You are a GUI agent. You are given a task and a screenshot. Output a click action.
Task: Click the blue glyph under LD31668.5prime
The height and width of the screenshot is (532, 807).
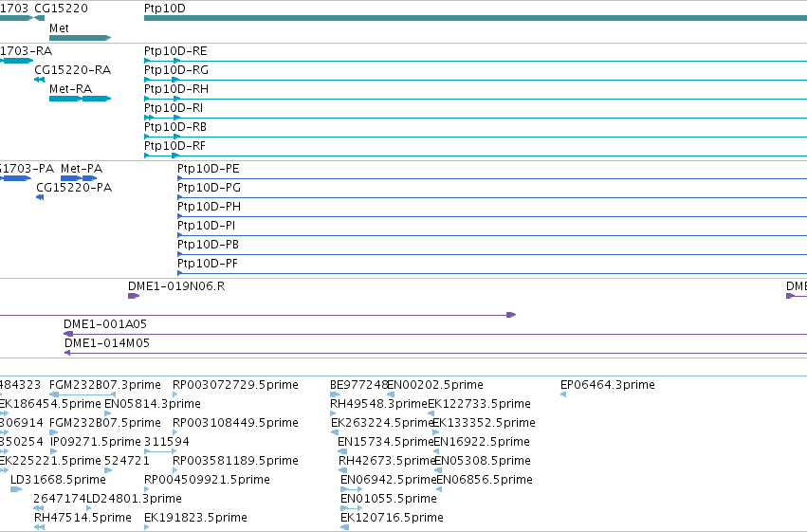[x=16, y=489]
